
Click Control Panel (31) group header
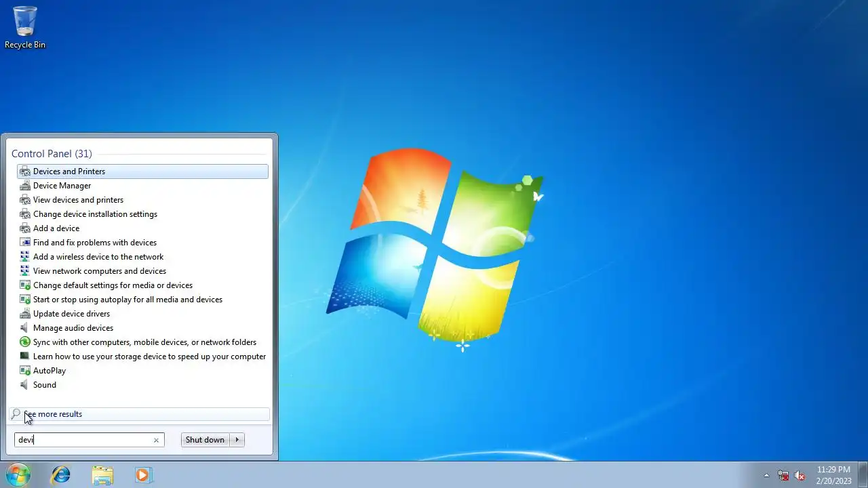pyautogui.click(x=52, y=154)
